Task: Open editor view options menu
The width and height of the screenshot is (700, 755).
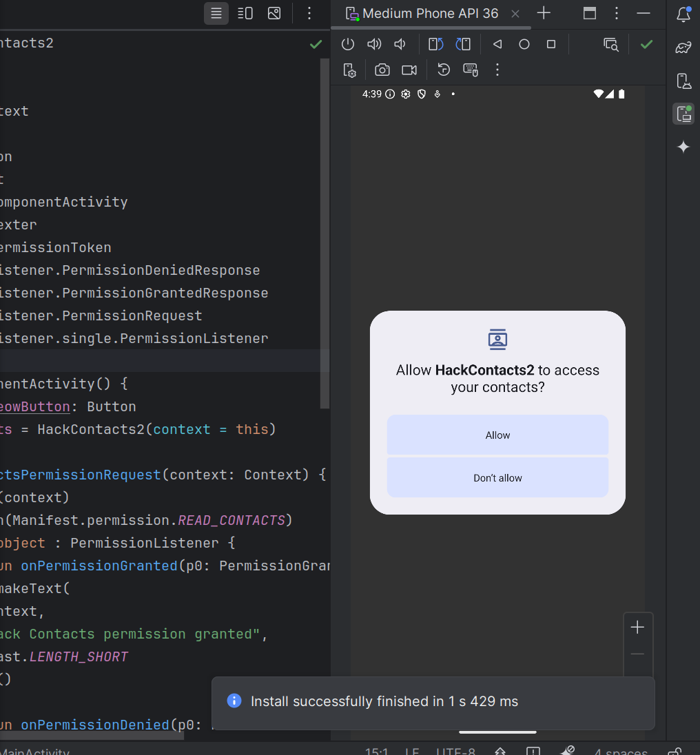Action: 309,13
